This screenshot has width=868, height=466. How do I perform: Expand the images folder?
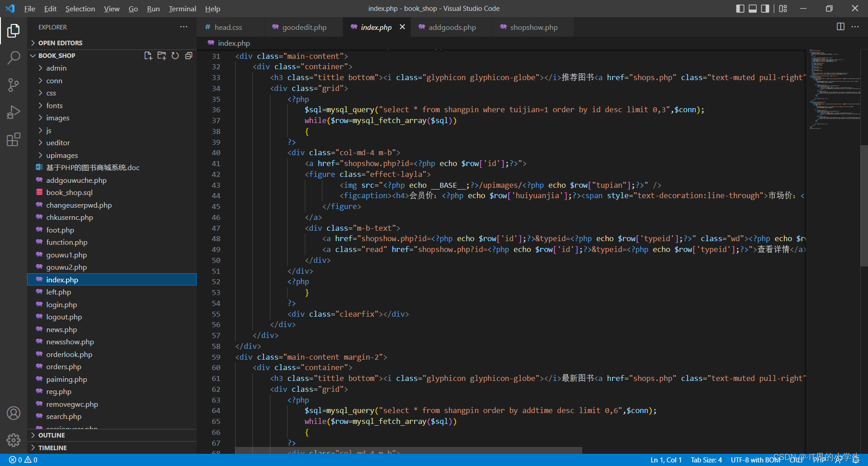click(58, 118)
